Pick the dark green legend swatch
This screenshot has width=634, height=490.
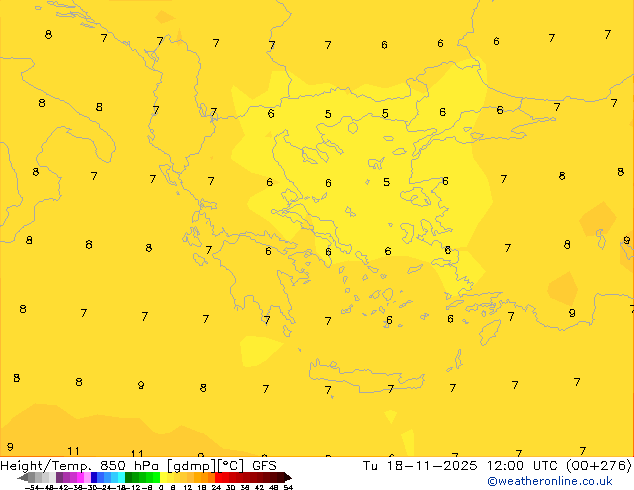pyautogui.click(x=128, y=477)
